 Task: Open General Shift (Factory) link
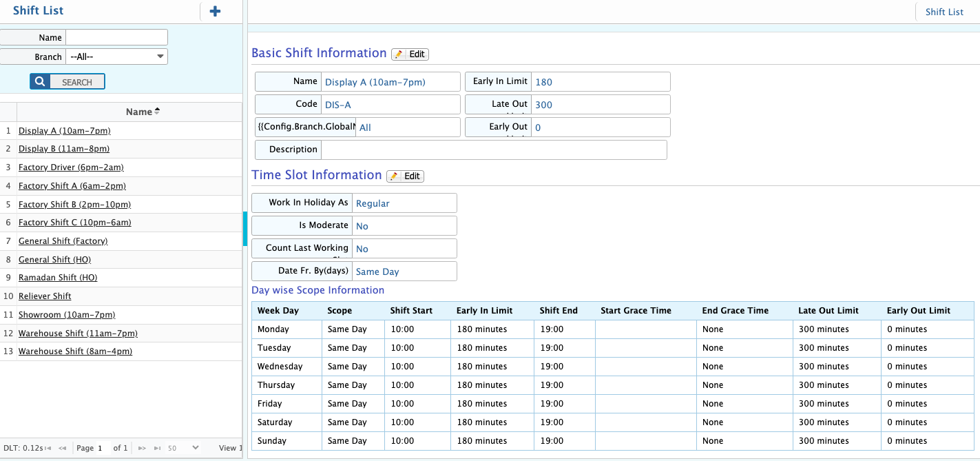click(63, 241)
